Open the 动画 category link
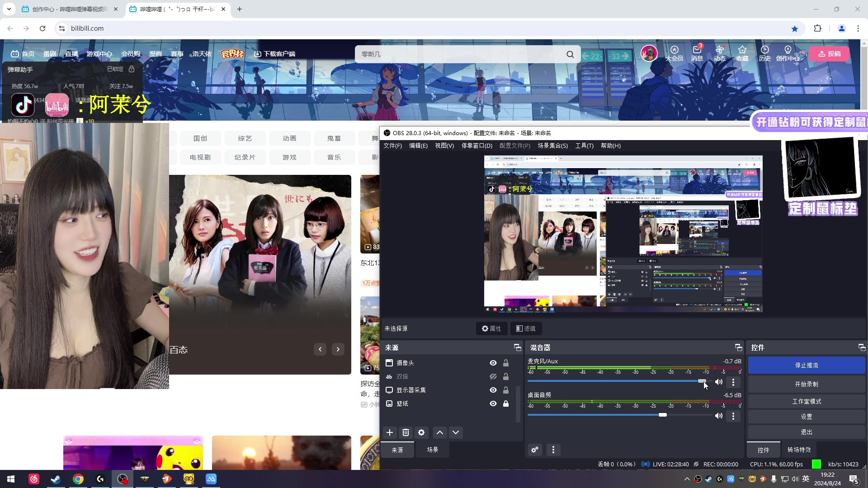Viewport: 868px width, 488px height. (289, 138)
